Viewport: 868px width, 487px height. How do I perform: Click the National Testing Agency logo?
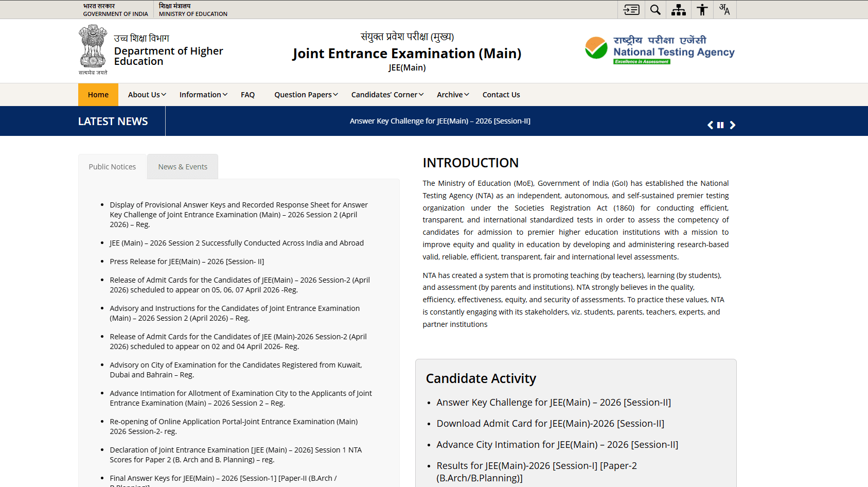click(660, 49)
